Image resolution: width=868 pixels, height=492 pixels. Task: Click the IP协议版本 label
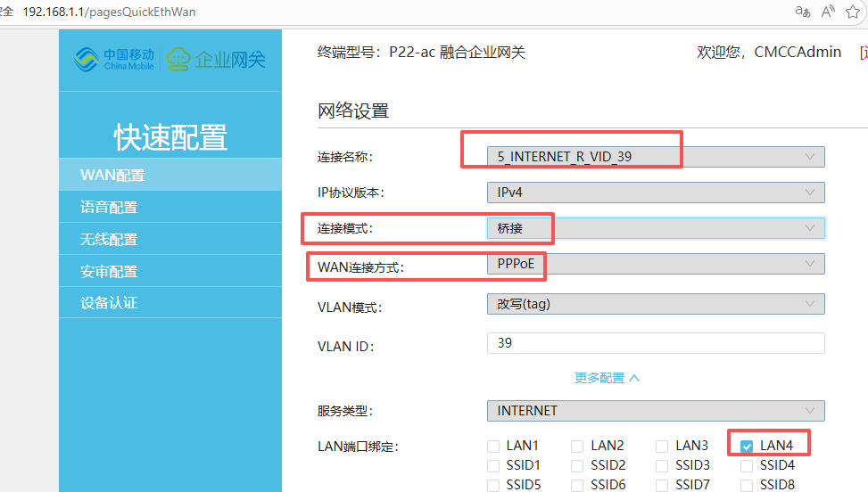[351, 193]
